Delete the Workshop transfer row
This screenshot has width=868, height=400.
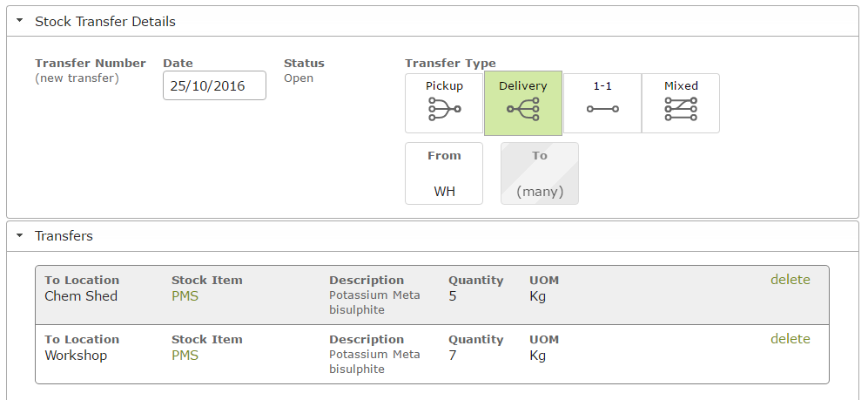tap(790, 339)
